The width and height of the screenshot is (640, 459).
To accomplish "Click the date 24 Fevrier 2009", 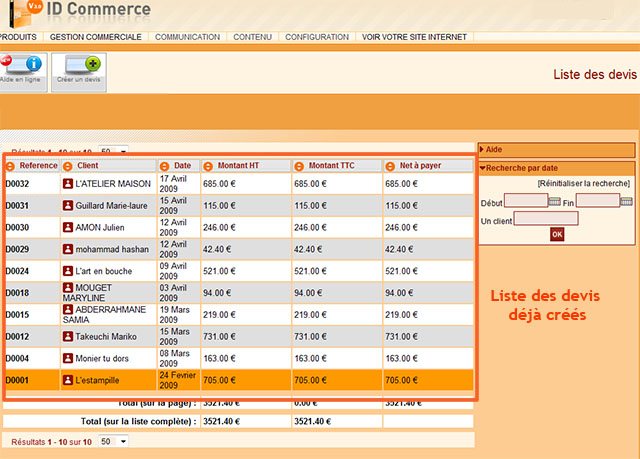I will click(178, 380).
